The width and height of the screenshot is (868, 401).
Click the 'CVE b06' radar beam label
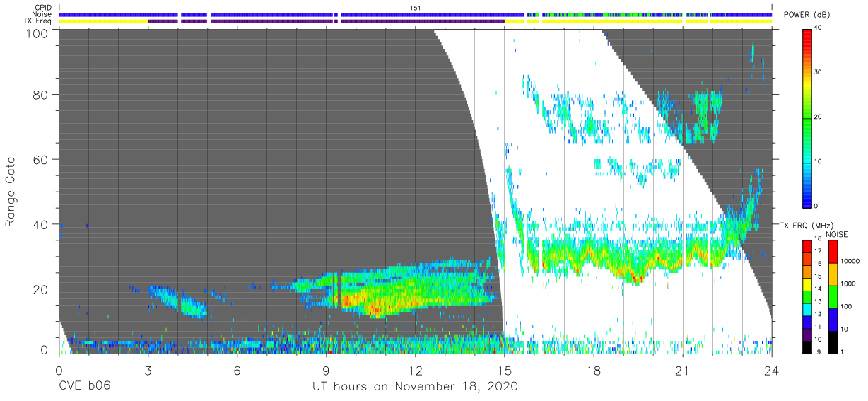[x=84, y=387]
